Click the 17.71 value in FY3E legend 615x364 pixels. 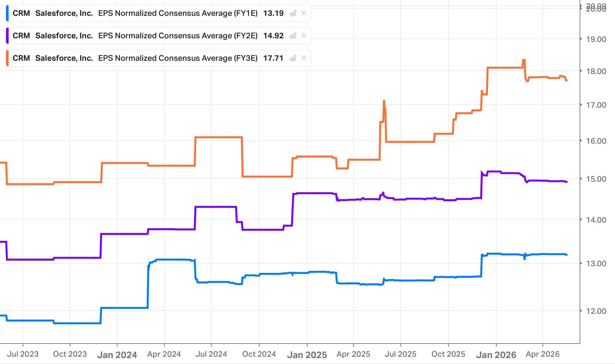pyautogui.click(x=273, y=58)
